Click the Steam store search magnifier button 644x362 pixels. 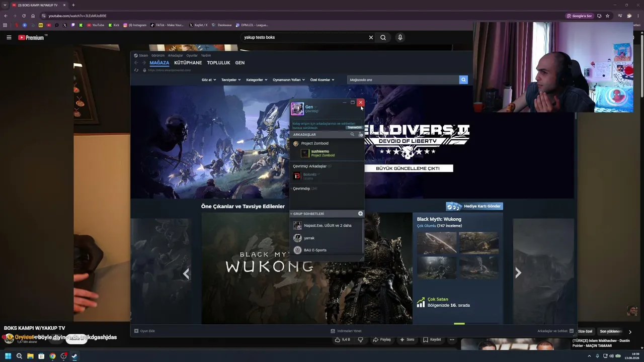click(463, 80)
